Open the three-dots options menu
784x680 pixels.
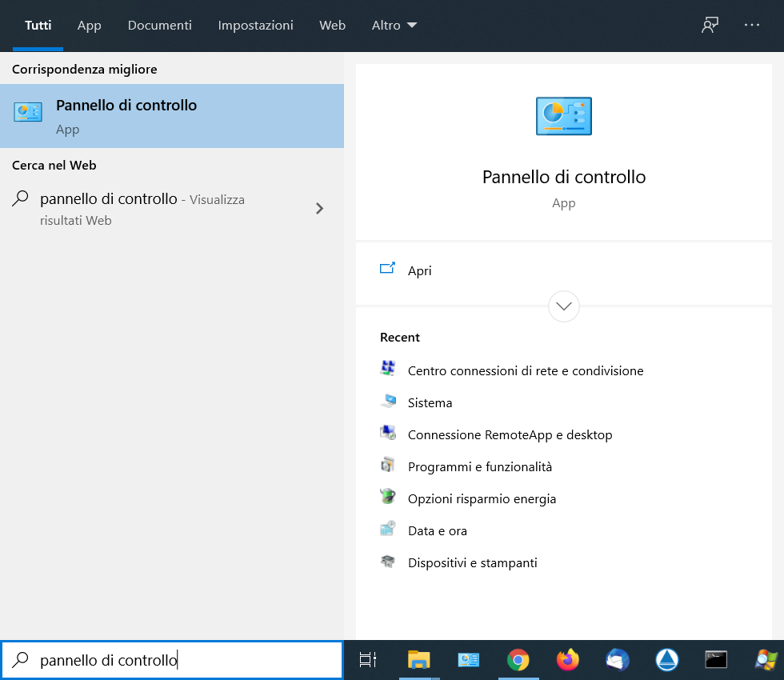751,25
